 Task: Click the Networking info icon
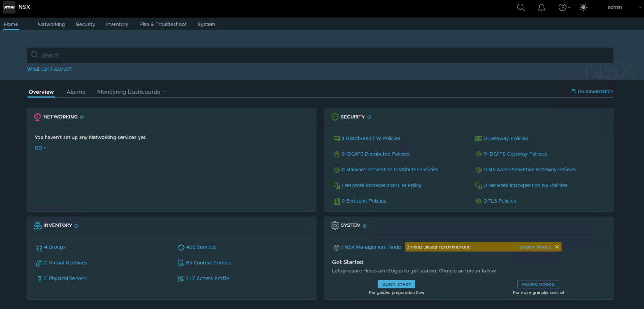point(82,117)
